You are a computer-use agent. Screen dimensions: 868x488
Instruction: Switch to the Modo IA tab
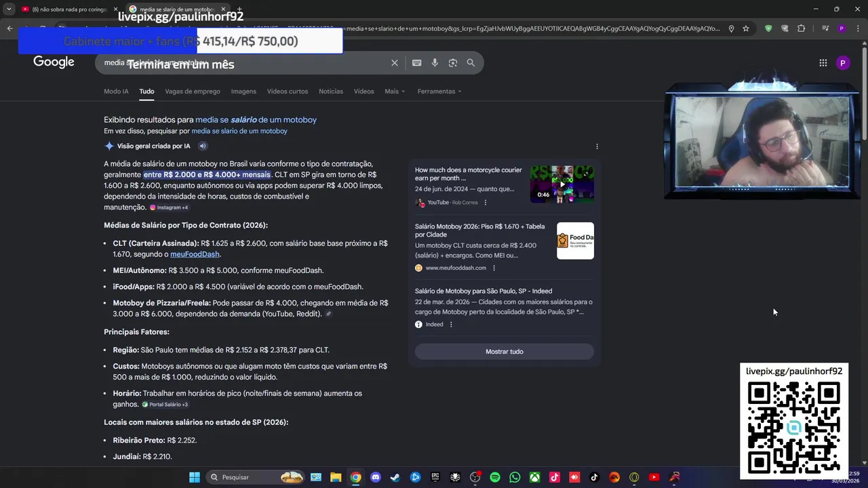(x=116, y=91)
